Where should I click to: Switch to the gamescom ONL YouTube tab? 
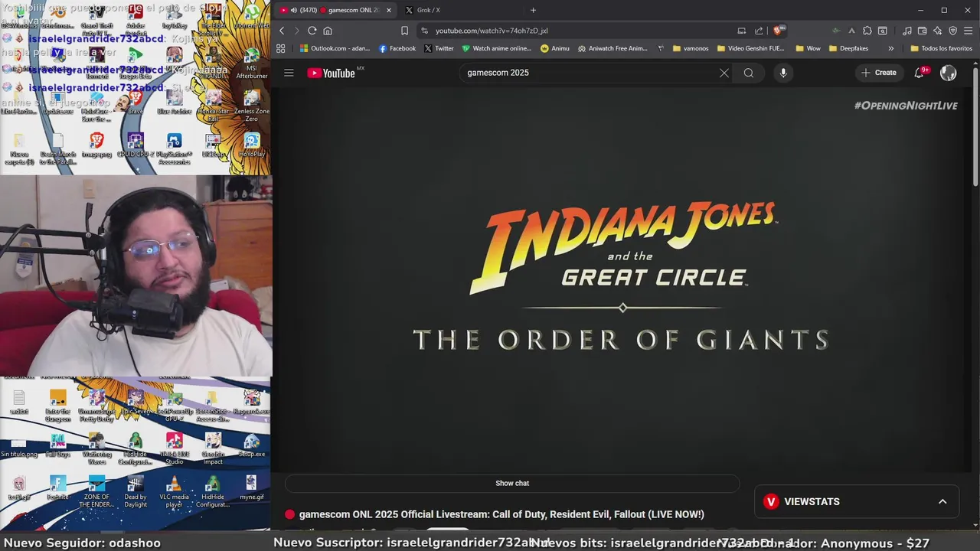pyautogui.click(x=335, y=10)
